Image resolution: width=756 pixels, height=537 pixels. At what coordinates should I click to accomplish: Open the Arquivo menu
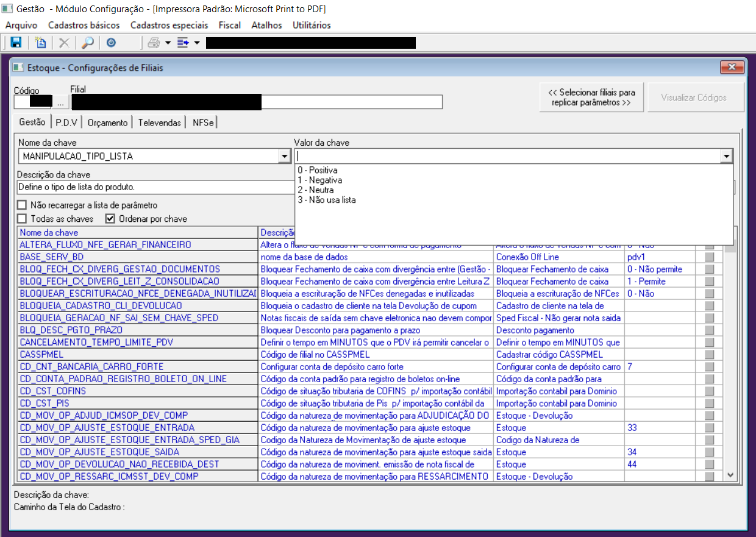pyautogui.click(x=21, y=25)
